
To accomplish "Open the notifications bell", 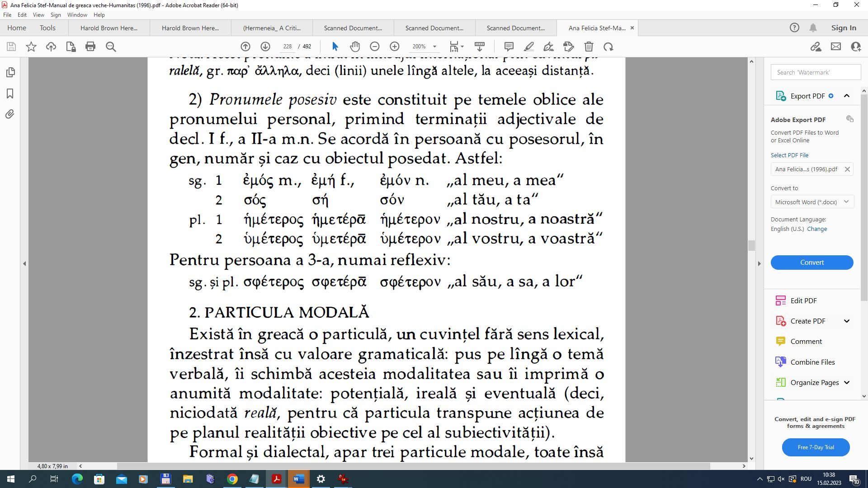I will [x=813, y=28].
